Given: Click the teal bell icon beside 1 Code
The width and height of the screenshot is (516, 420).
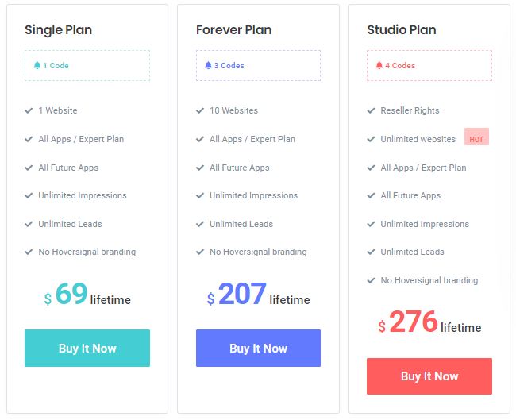Looking at the screenshot, I should pos(37,65).
